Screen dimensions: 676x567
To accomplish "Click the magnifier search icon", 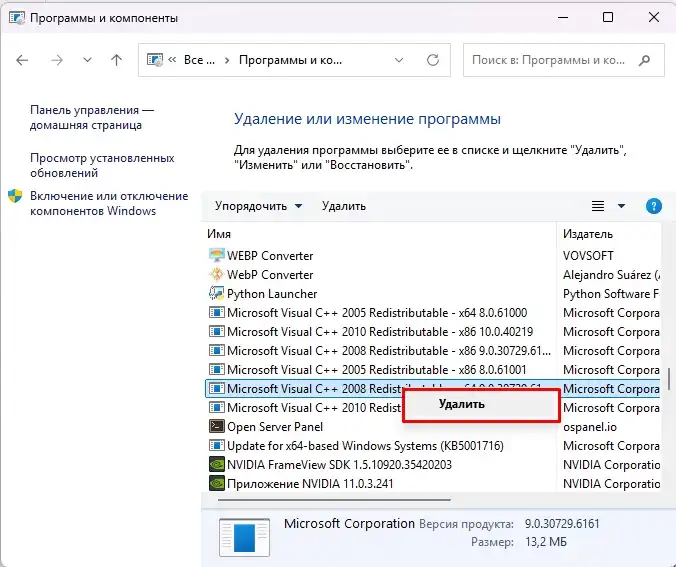I will [645, 60].
